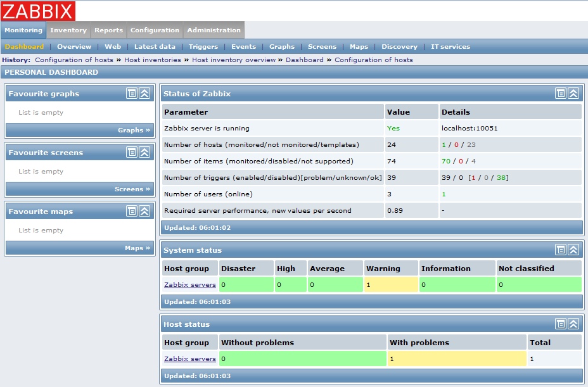The width and height of the screenshot is (588, 387).
Task: Open Status of Zabbix widget menu icon
Action: (561, 93)
